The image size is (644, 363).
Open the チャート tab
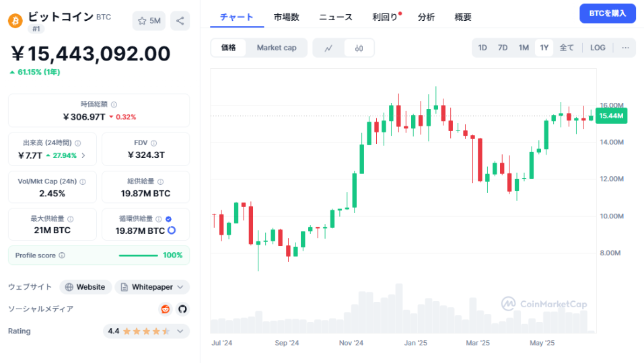pos(237,17)
